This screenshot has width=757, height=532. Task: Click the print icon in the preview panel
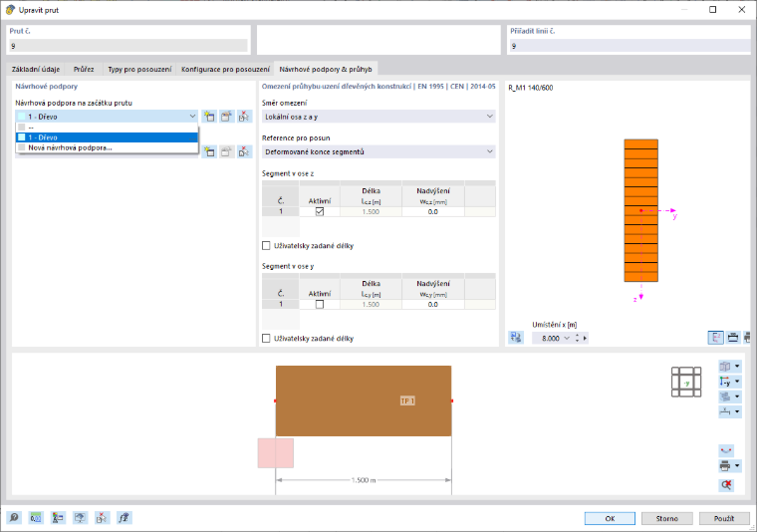[x=725, y=466]
